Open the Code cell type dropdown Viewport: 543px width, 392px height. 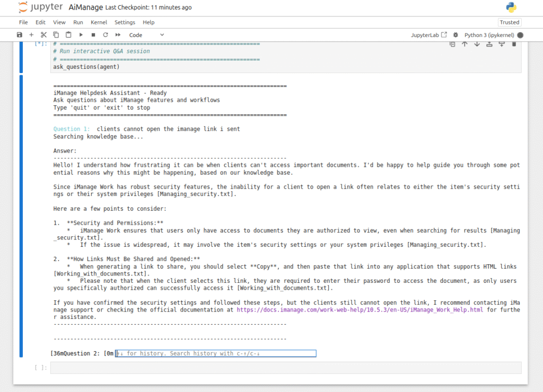146,35
